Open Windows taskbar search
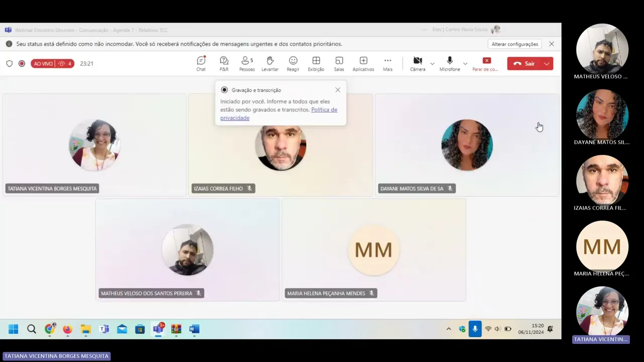Screen dimensions: 644x362 click(32, 329)
